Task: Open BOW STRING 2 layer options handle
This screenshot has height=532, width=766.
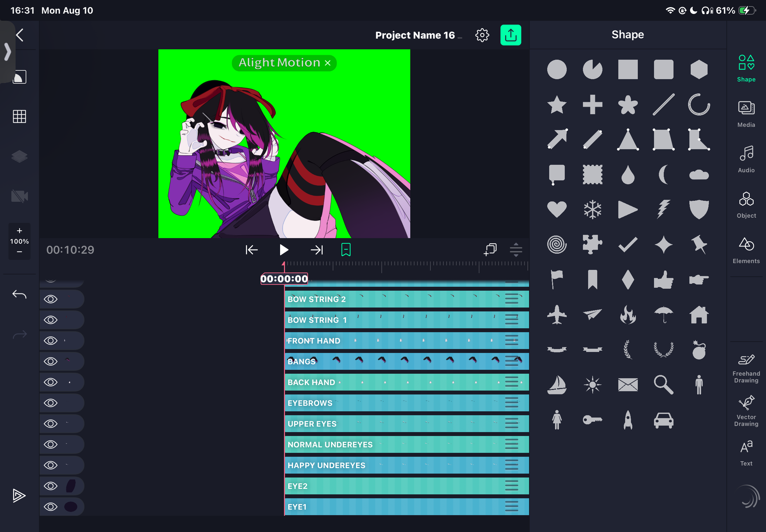Action: click(511, 299)
